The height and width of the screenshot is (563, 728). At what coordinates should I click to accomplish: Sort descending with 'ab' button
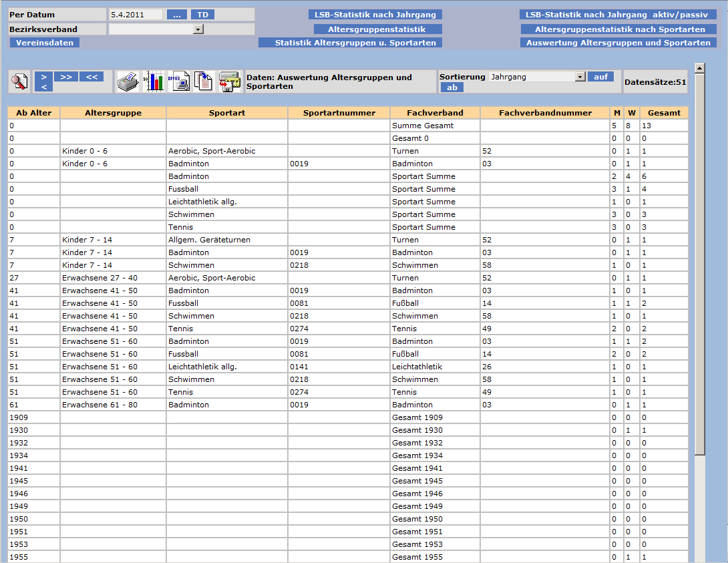452,87
